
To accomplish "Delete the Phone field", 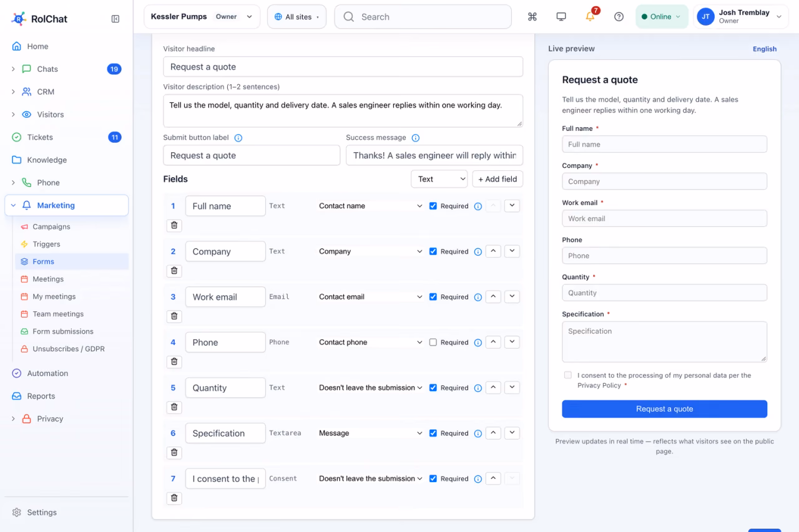I will pyautogui.click(x=174, y=362).
